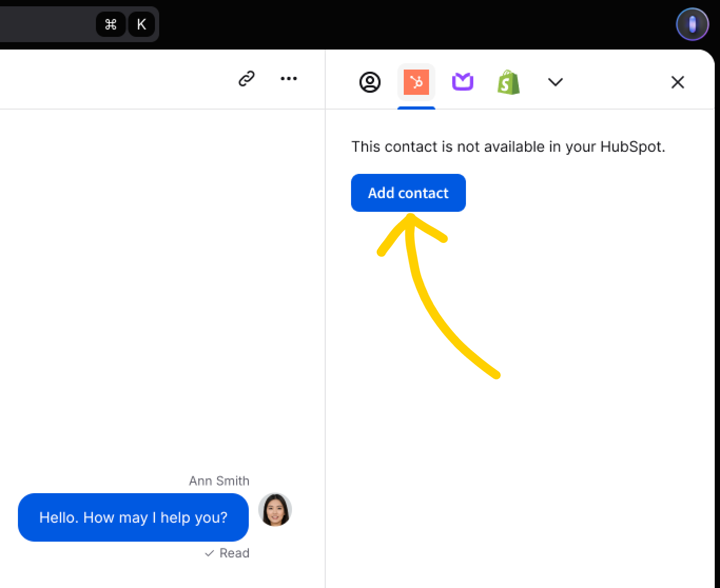Click Ann Smith's avatar photo

tap(275, 509)
